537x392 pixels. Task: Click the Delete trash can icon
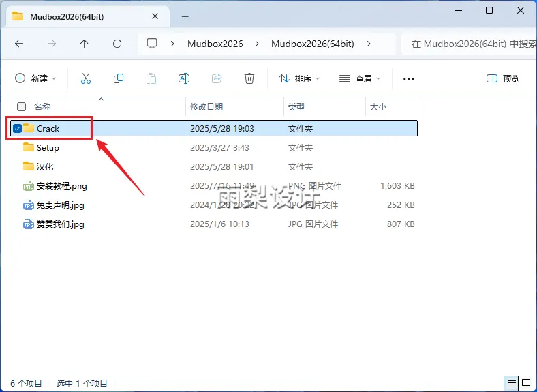[x=249, y=78]
